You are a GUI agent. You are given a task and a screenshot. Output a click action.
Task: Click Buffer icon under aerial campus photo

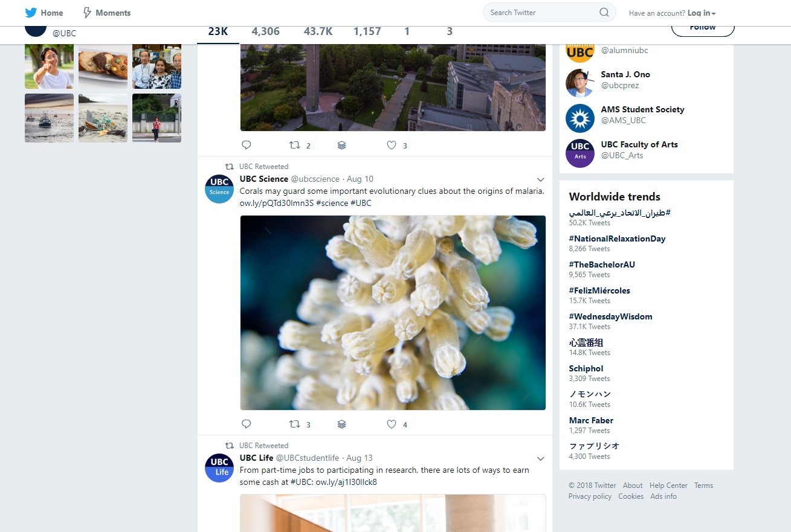point(341,145)
